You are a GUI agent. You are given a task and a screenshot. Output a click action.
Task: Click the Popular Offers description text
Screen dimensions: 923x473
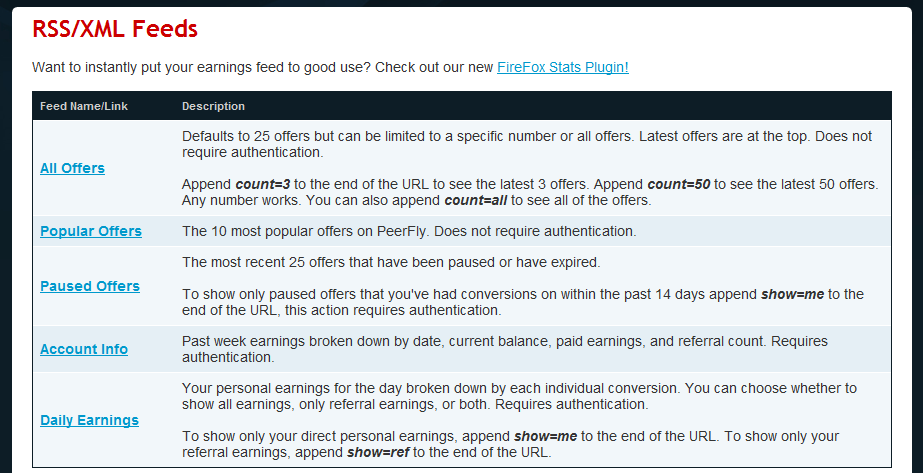(409, 231)
